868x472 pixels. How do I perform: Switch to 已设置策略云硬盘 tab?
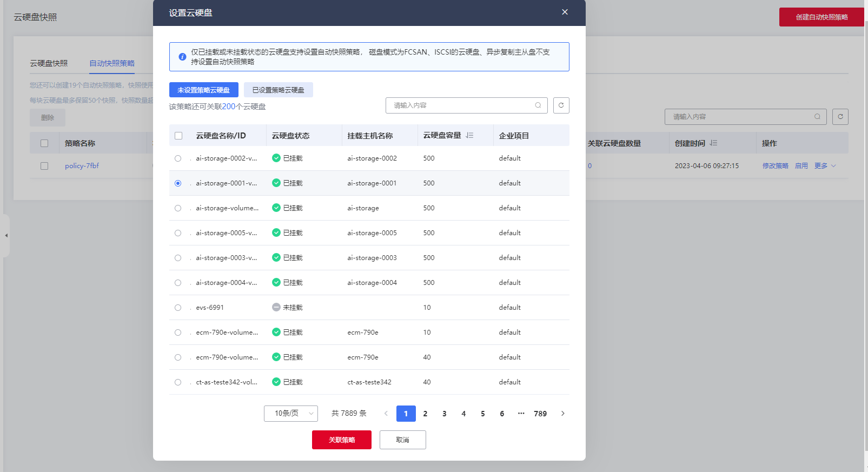279,90
